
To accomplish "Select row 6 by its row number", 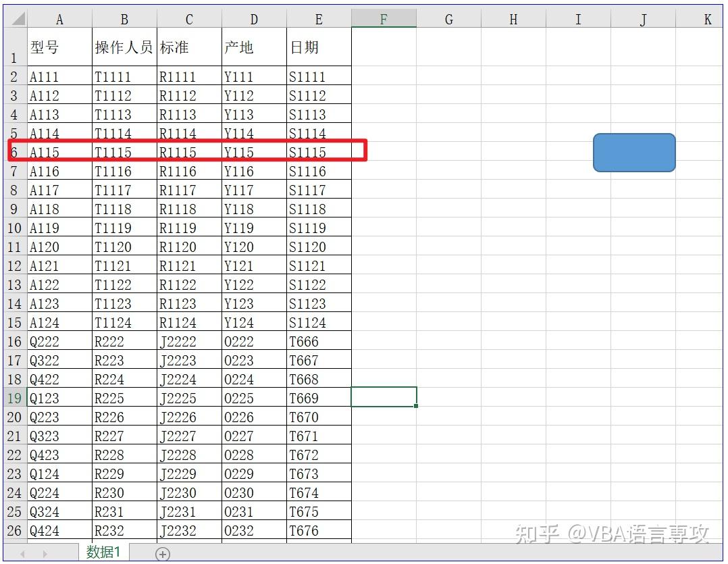I will pos(14,152).
